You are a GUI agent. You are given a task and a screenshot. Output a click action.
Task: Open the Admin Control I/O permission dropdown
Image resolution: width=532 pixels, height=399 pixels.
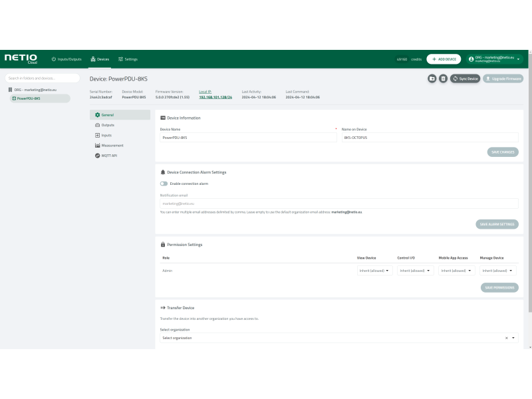[415, 271]
